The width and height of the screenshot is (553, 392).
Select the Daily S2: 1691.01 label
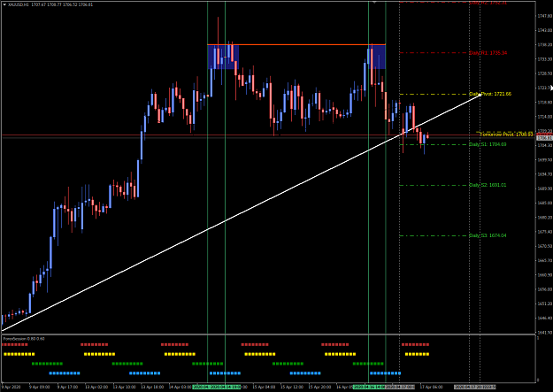(488, 185)
